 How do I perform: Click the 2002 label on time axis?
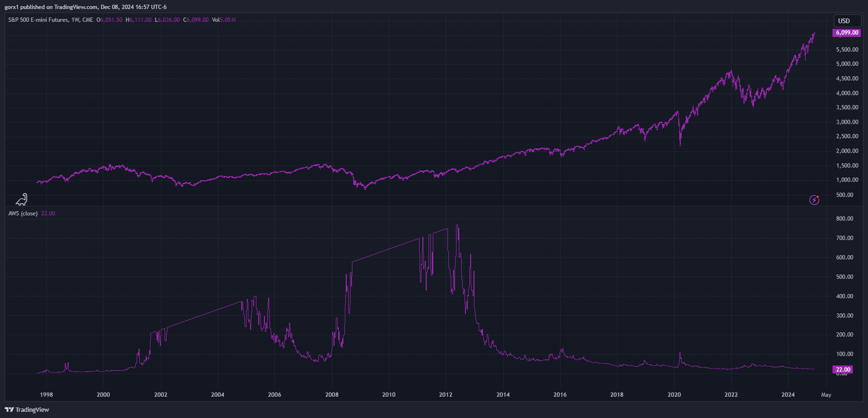click(161, 395)
